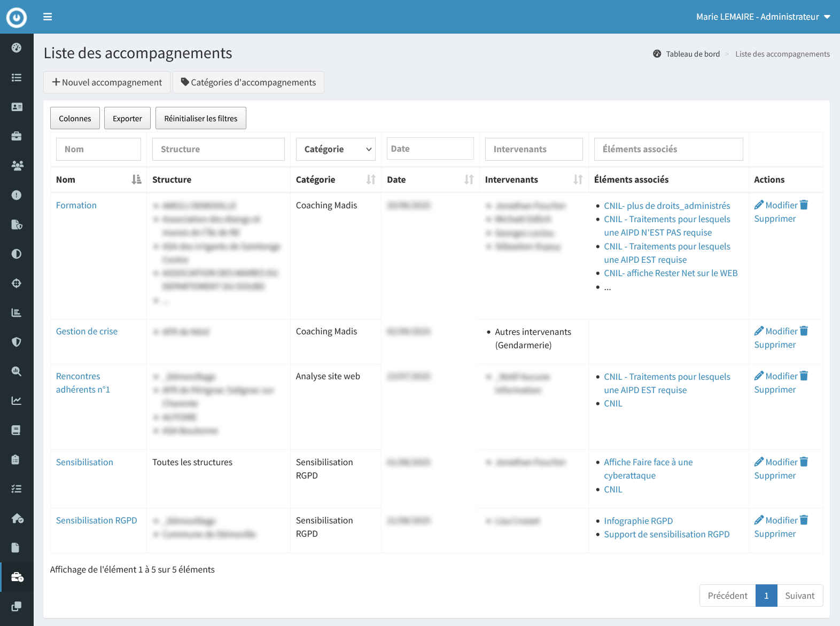Toggle the hamburger menu in top bar
This screenshot has height=626, width=840.
[48, 17]
